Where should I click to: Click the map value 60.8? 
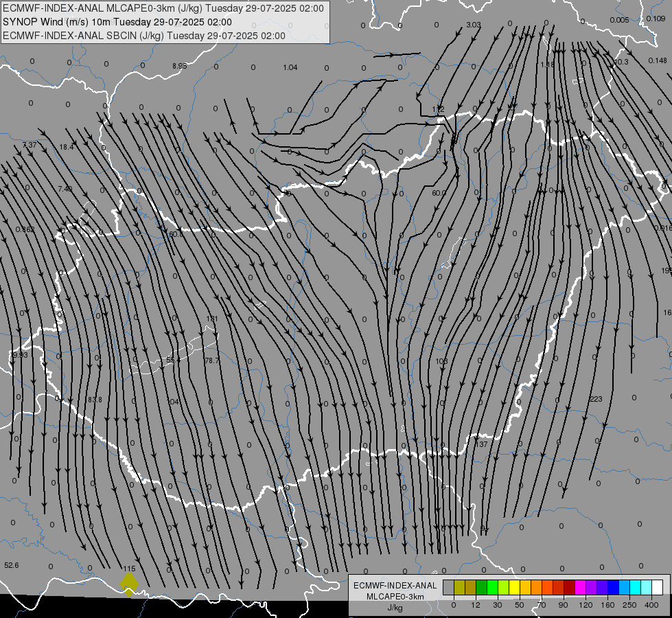[x=176, y=234]
